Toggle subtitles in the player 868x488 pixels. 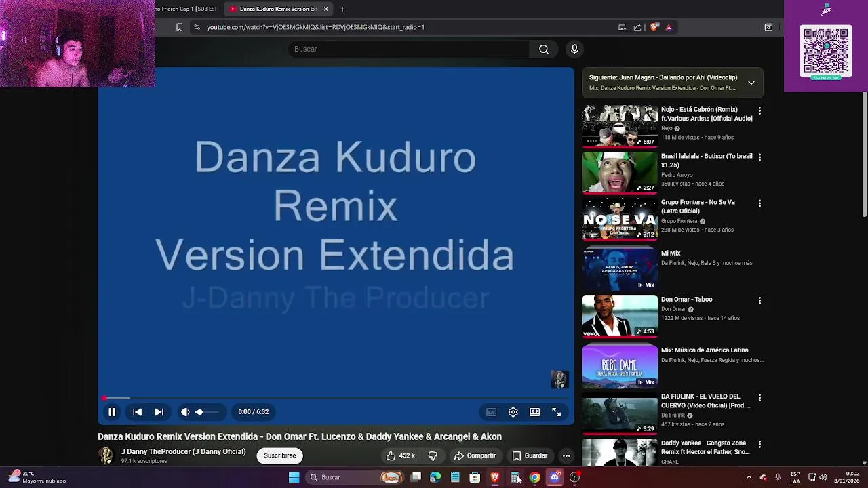491,412
